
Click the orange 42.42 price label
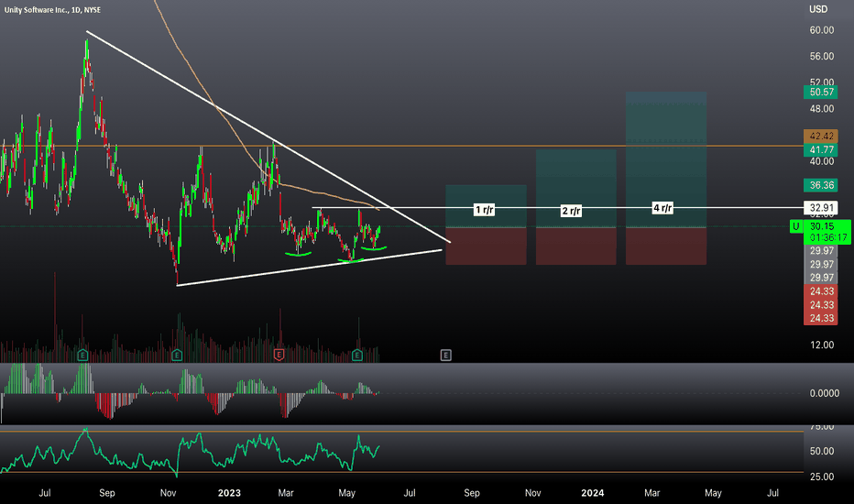point(821,137)
